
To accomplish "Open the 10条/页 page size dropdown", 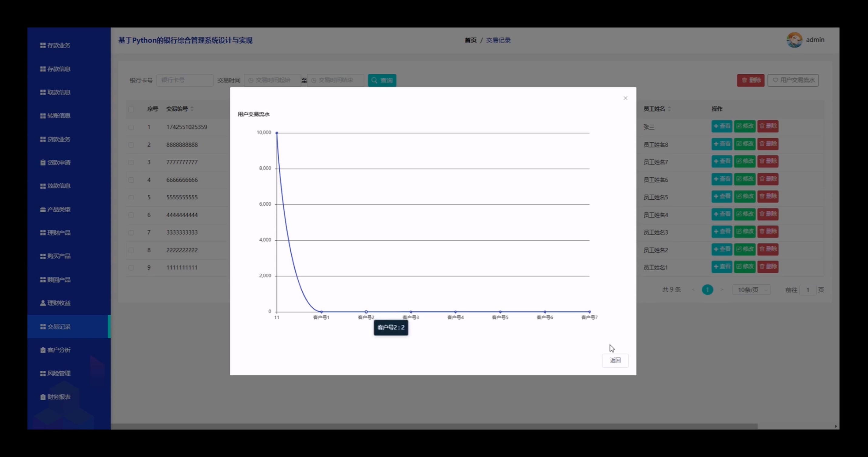I will pos(751,290).
